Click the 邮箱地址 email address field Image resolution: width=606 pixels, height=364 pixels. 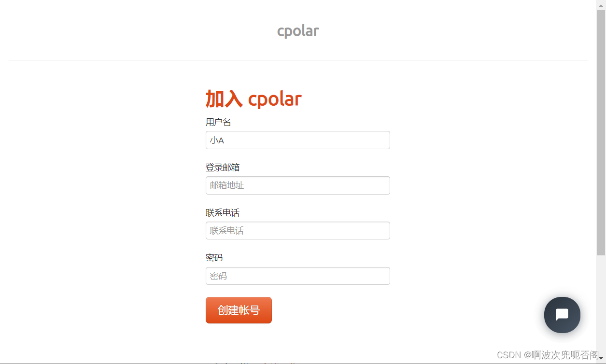tap(297, 185)
